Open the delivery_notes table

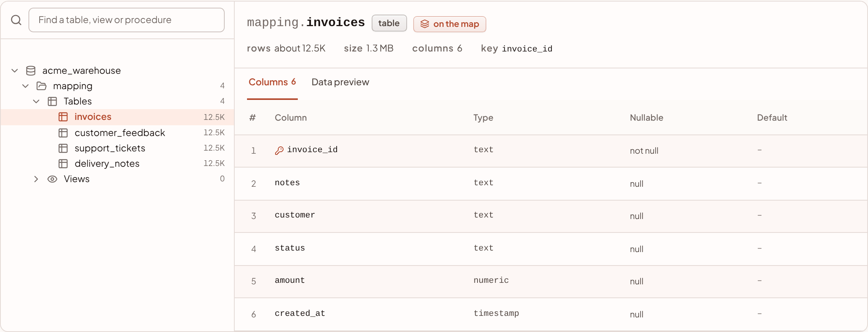pos(117,164)
